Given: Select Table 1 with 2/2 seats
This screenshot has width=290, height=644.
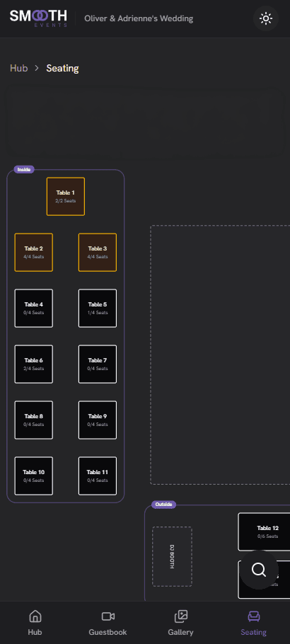Looking at the screenshot, I should coord(66,196).
